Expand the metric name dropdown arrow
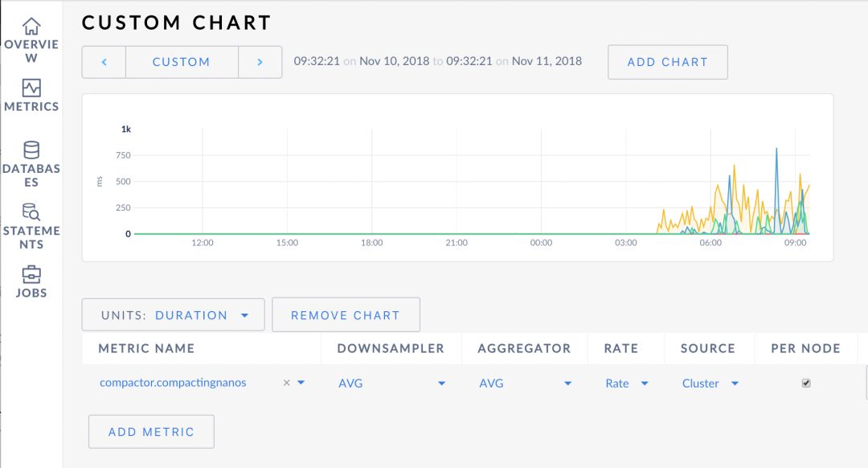 pyautogui.click(x=301, y=383)
